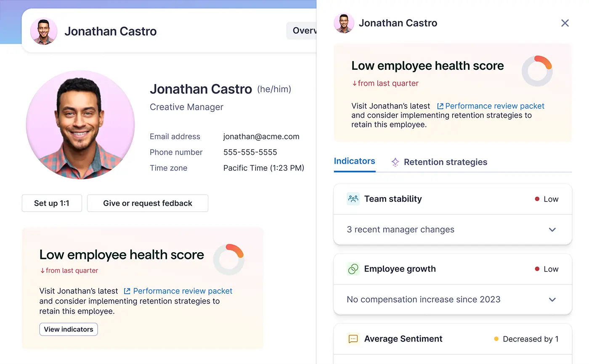This screenshot has height=364, width=589.
Task: Click the sparkle icon next to Retention strategies
Action: click(395, 161)
